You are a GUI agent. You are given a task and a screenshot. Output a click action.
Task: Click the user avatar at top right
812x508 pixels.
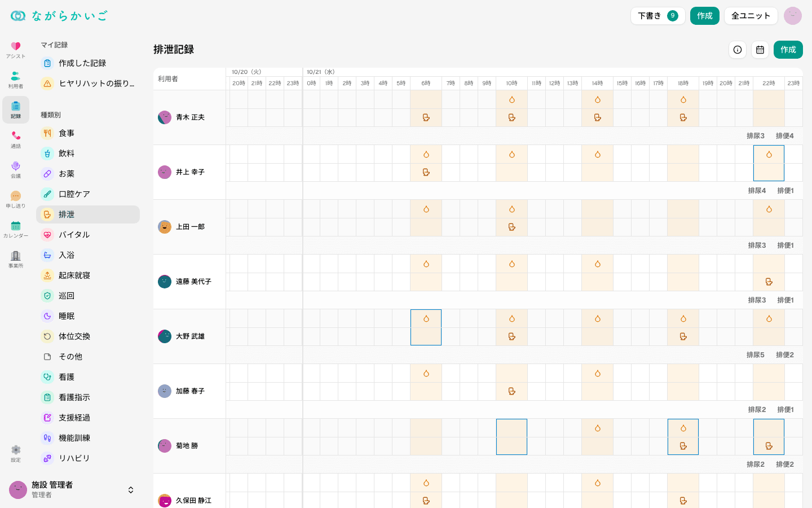[793, 16]
